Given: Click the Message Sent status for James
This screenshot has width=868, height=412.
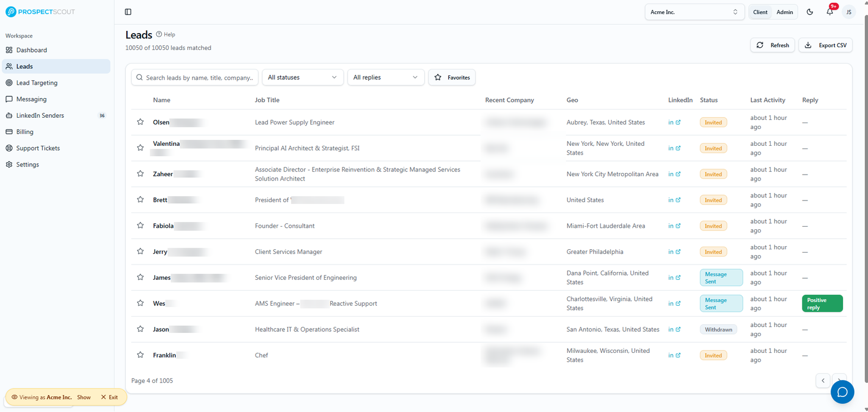Looking at the screenshot, I should [721, 278].
